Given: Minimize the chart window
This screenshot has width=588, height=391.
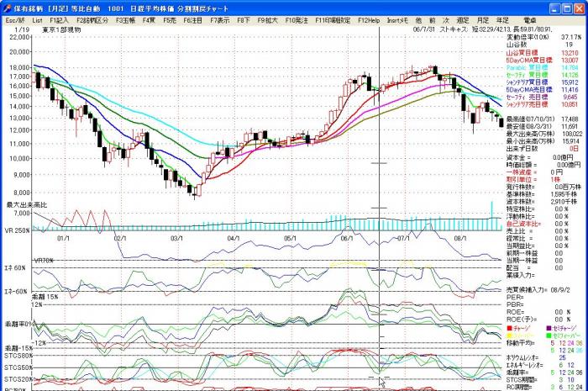Looking at the screenshot, I should click(x=555, y=8).
